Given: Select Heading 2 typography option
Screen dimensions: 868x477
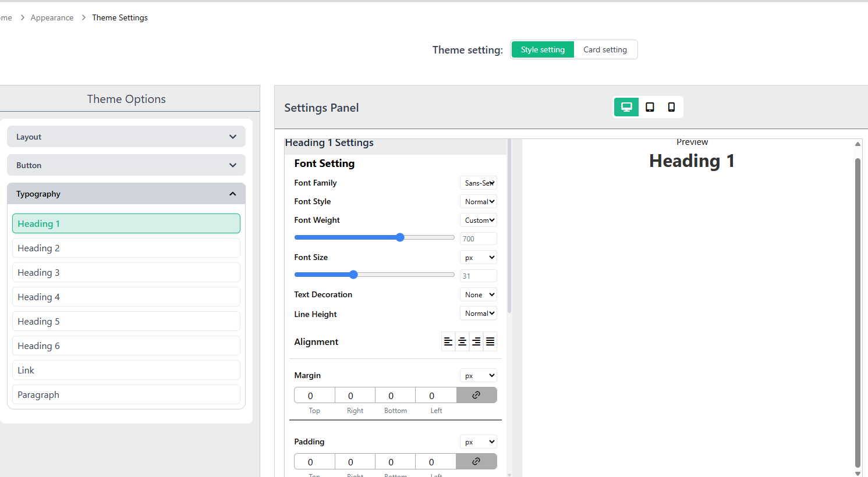Looking at the screenshot, I should pos(126,248).
